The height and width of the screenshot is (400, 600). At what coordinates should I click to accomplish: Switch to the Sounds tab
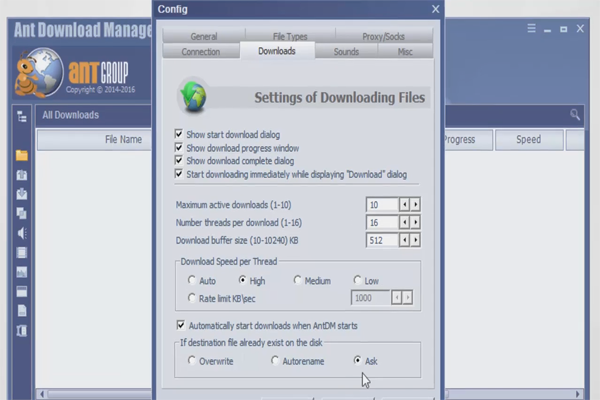346,51
